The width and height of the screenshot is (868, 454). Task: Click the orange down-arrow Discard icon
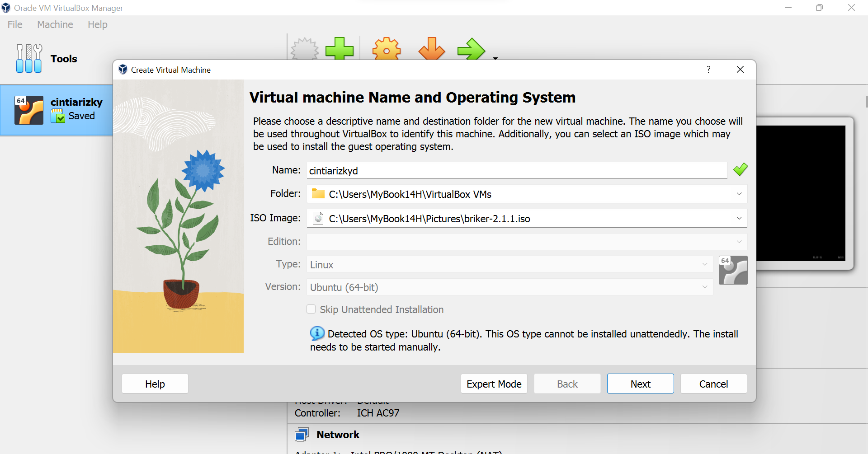point(432,49)
